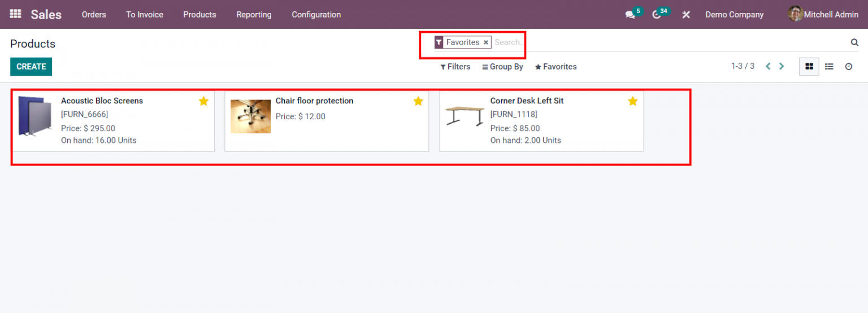Open the conversations chat icon
This screenshot has height=313, width=868.
coord(630,15)
